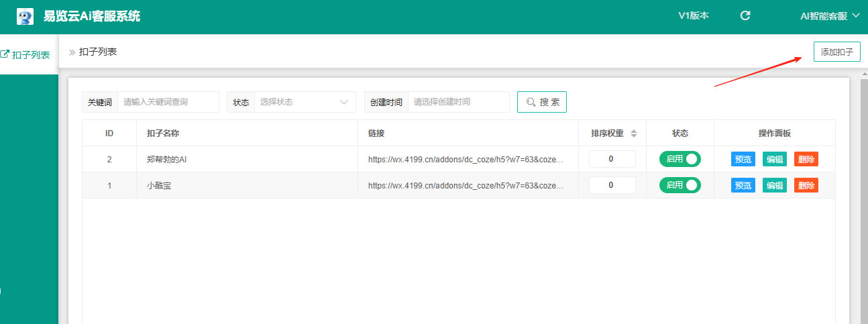Click the robot logo icon in header
Viewport: 868px width, 324px height.
(x=25, y=16)
